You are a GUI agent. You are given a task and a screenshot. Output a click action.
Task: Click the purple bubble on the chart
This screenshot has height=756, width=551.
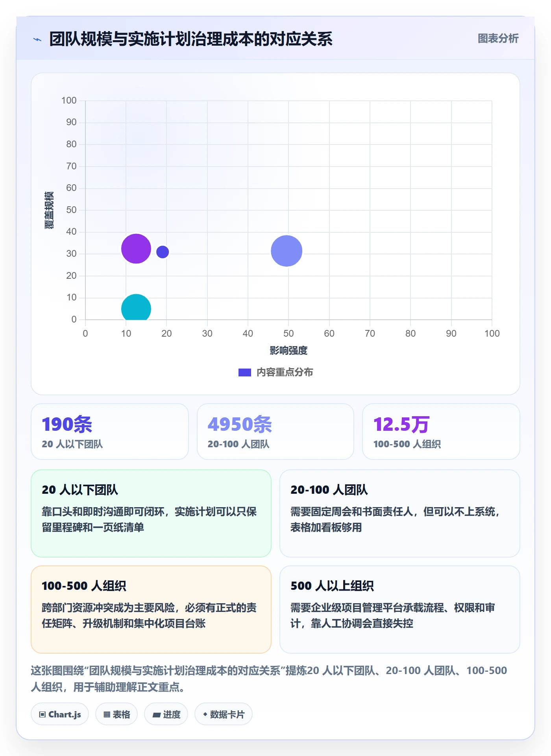136,248
